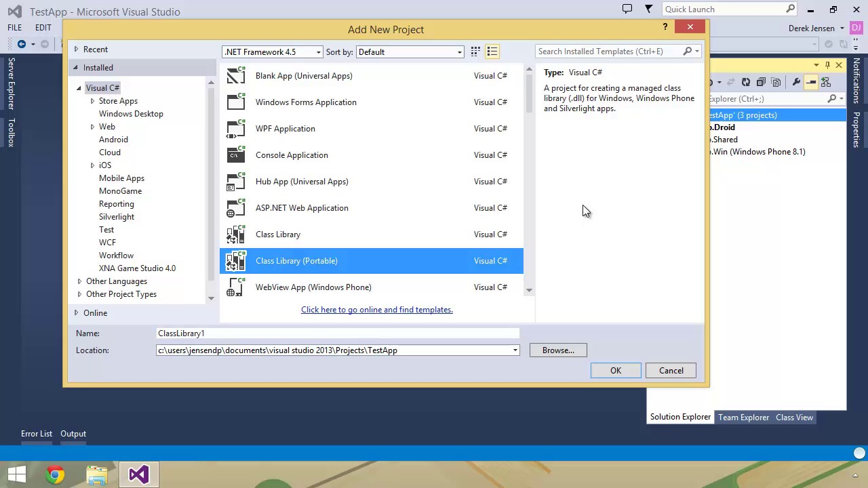868x488 pixels.
Task: Open the FILE menu
Action: coord(14,28)
